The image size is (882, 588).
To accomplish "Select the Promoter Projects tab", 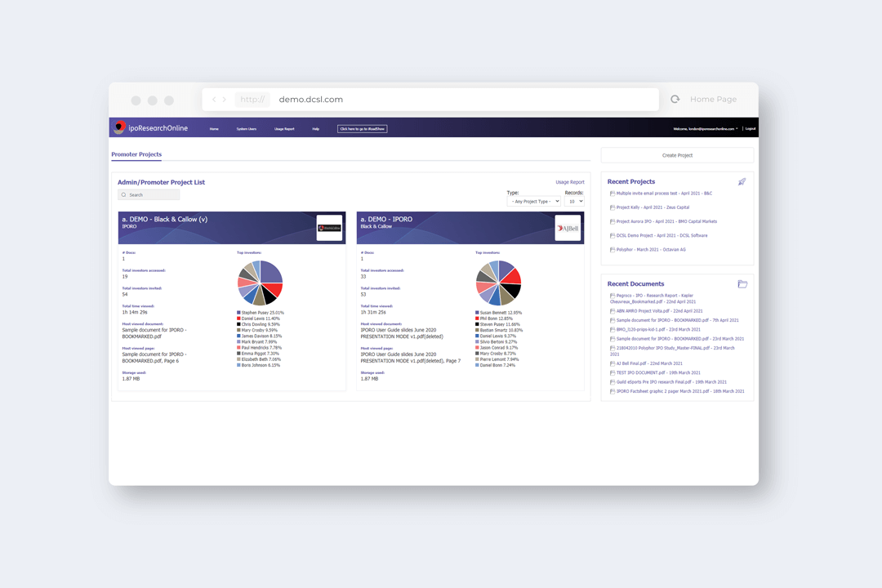I will coord(136,154).
